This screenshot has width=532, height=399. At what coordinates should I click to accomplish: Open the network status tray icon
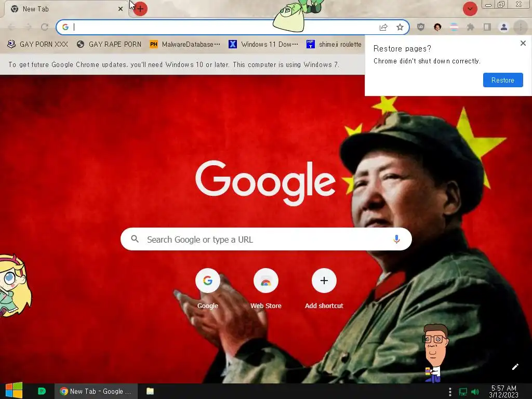pyautogui.click(x=463, y=392)
